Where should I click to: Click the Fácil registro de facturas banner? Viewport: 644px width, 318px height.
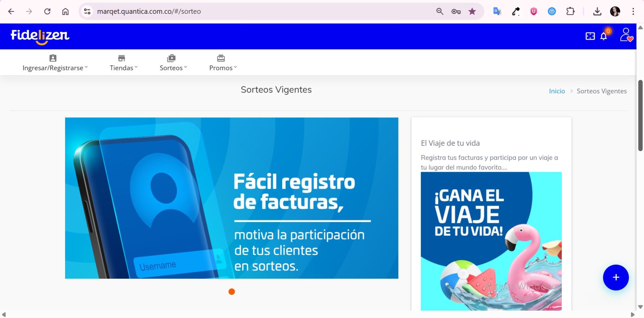pos(231,198)
